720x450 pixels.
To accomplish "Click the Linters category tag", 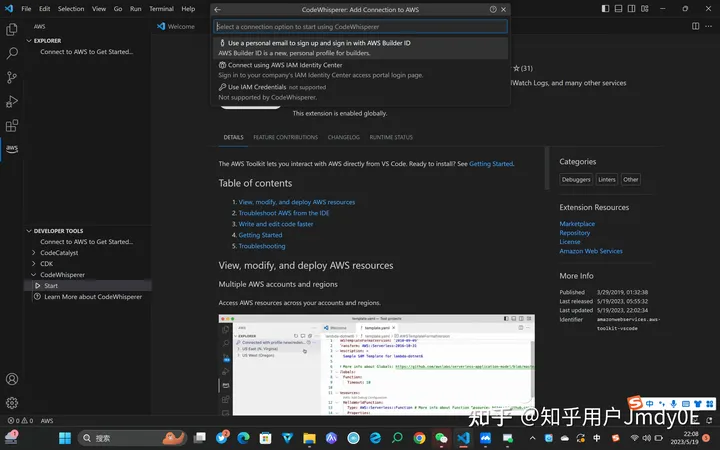I will point(607,180).
